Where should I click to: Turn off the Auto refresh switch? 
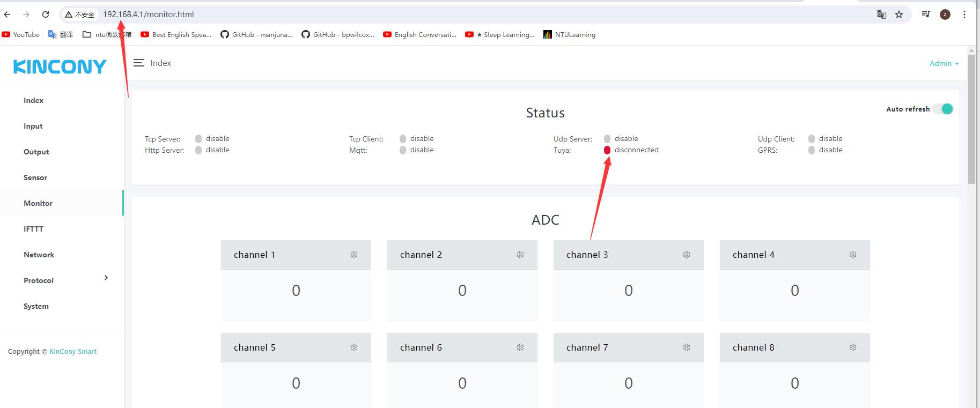pos(943,109)
